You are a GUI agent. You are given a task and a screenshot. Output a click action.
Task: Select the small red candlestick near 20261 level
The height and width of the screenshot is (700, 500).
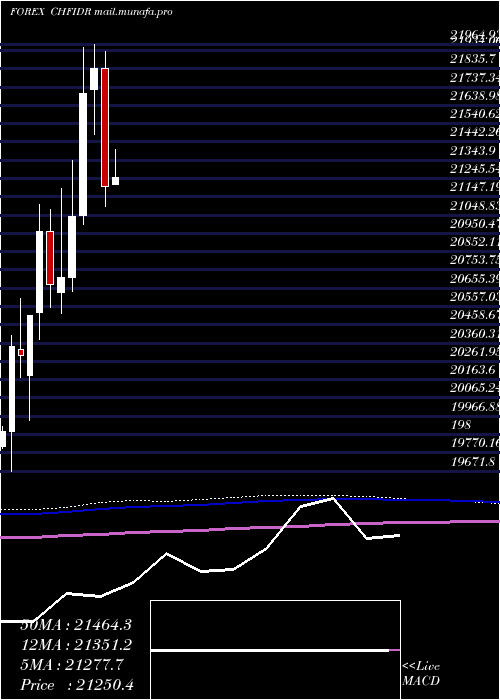pyautogui.click(x=21, y=353)
